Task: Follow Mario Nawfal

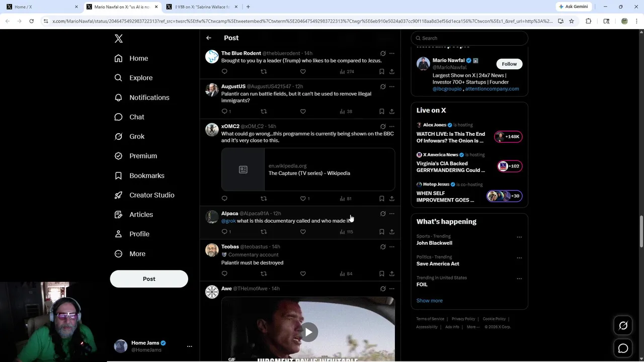Action: [x=509, y=64]
